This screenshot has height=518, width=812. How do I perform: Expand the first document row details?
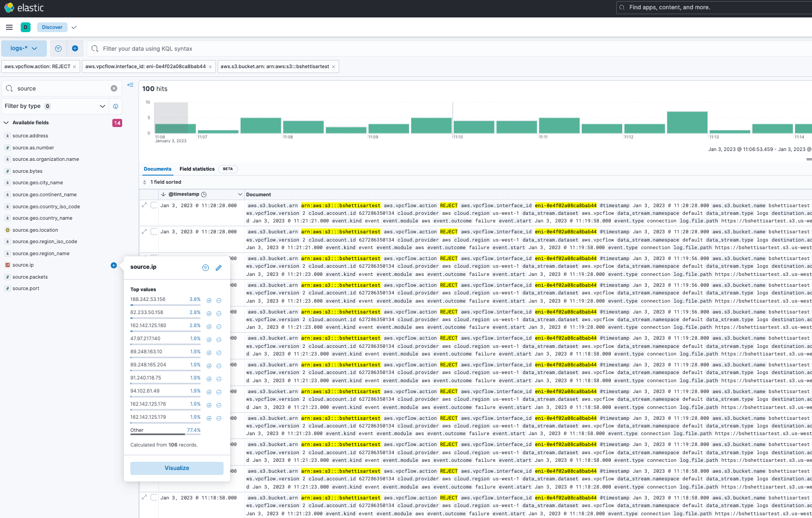pos(145,205)
